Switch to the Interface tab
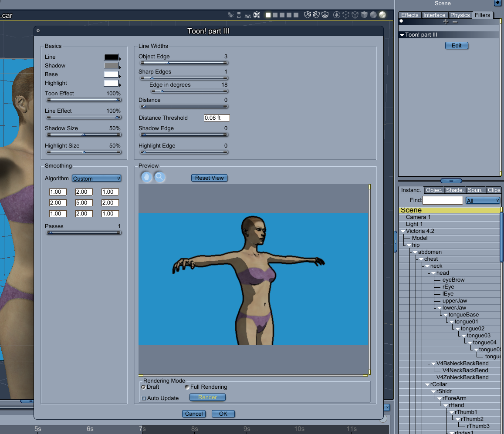The width and height of the screenshot is (504, 434). coord(434,15)
